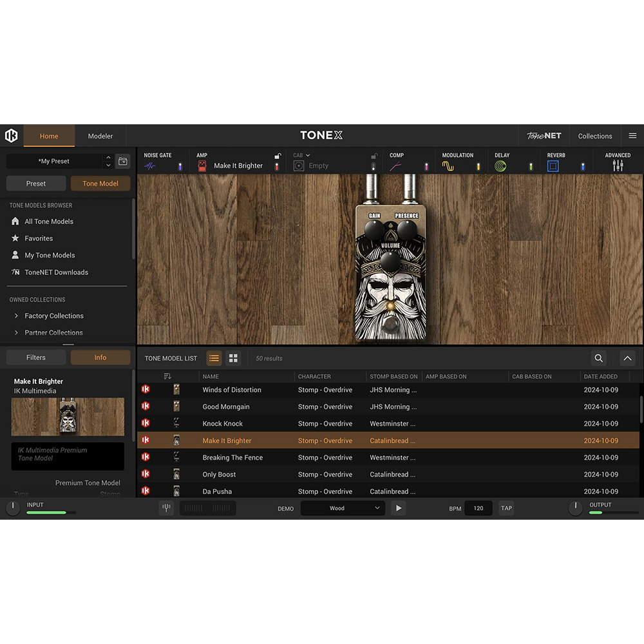Adjust the INPUT knob
Image resolution: width=644 pixels, height=644 pixels.
(x=13, y=508)
